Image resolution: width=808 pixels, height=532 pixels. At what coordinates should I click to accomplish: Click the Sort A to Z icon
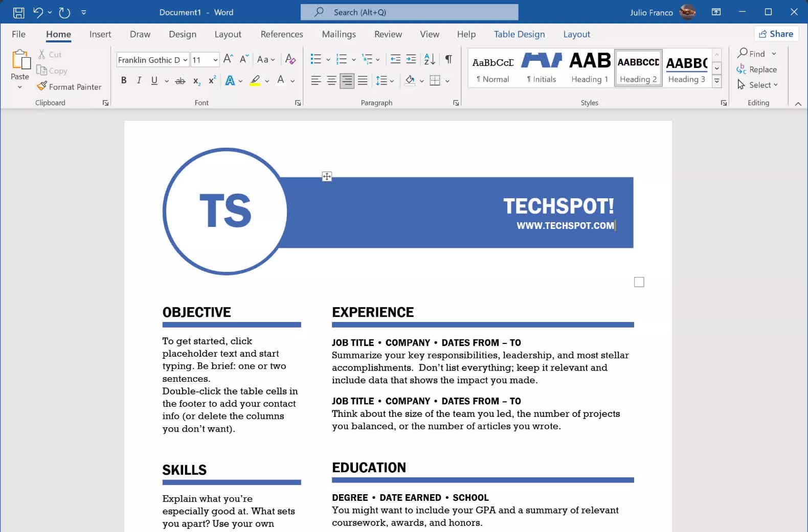430,59
